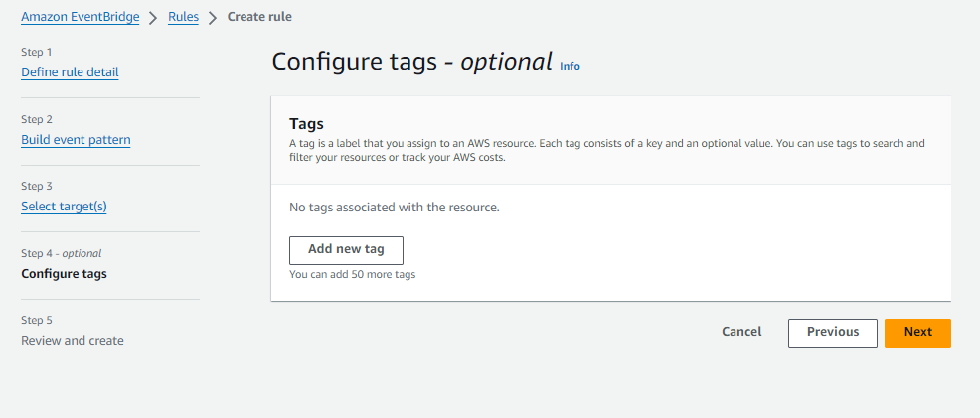Return to Step 2 Build event pattern
This screenshot has width=980, height=418.
click(76, 140)
